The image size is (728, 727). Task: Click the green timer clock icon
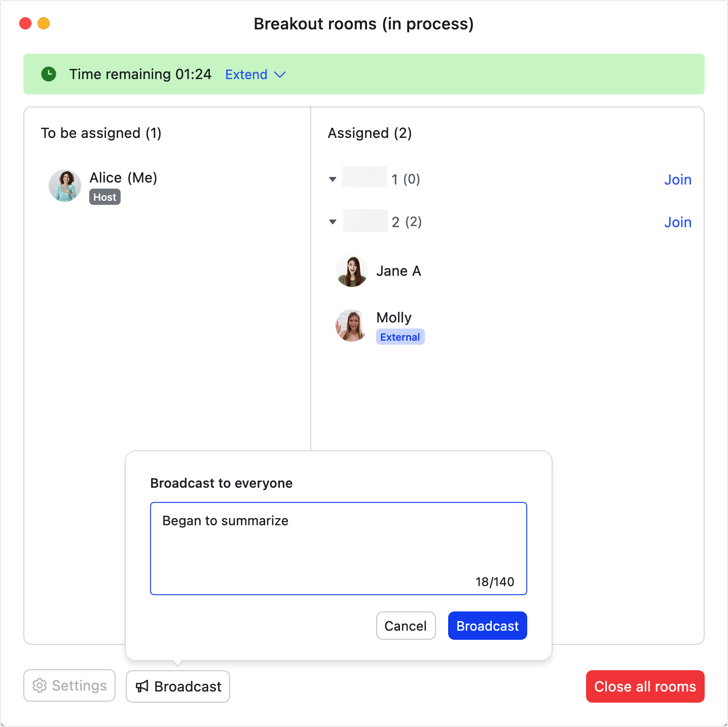(x=49, y=74)
